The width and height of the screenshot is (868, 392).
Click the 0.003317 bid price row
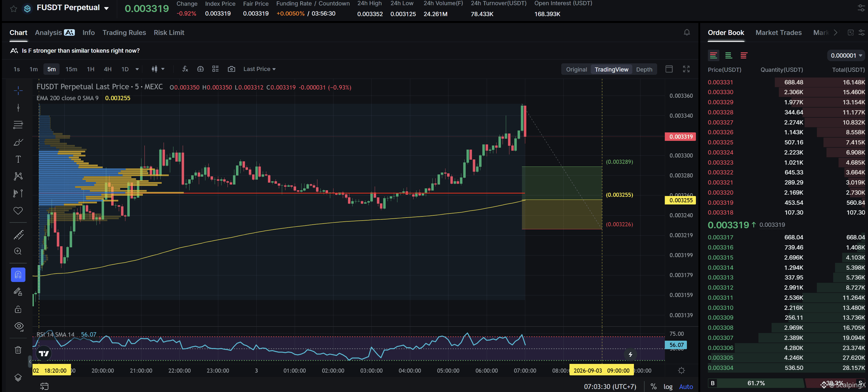coord(786,237)
